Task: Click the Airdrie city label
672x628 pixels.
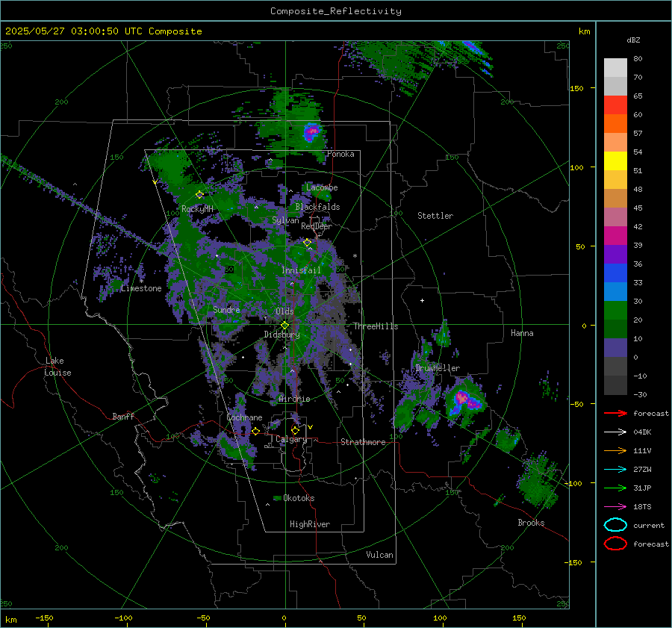Action: (x=294, y=399)
